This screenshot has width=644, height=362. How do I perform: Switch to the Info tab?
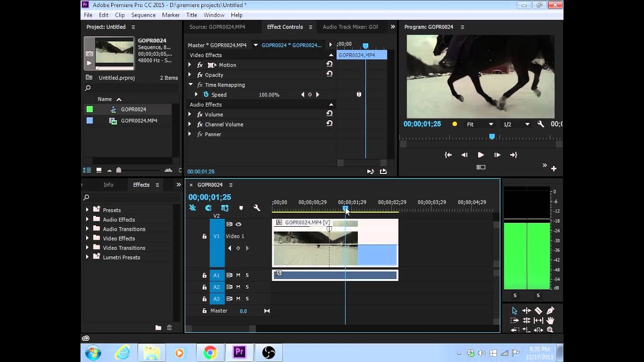pos(108,185)
